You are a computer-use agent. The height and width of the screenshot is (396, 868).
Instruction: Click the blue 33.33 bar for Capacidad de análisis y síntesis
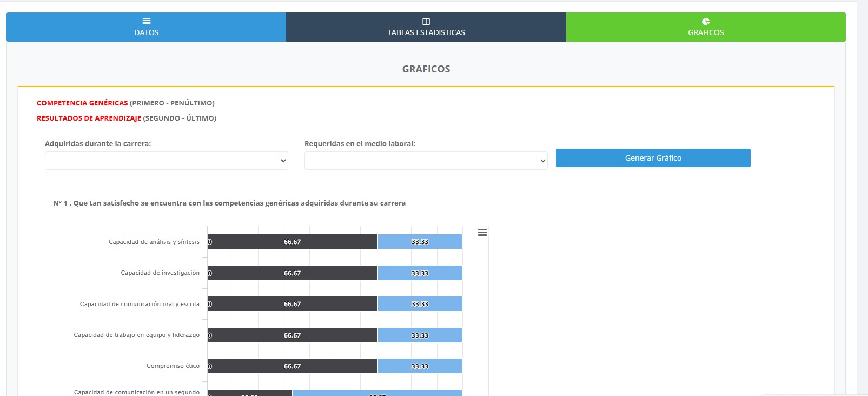pos(420,242)
